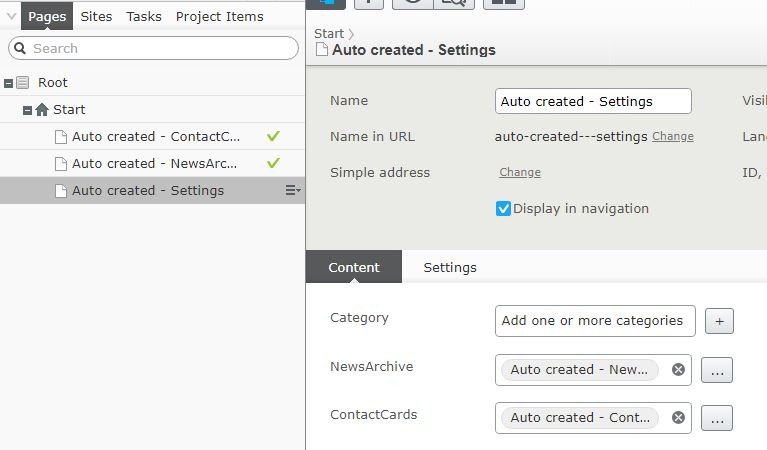Screen dimensions: 767x450
Task: Click the magnifier icon in Search box
Action: (20, 48)
